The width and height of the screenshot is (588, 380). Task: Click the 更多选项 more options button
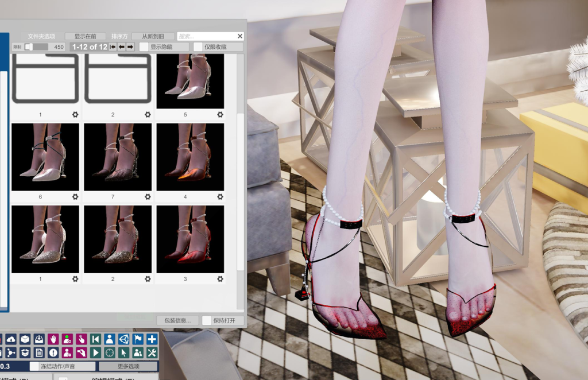point(128,366)
